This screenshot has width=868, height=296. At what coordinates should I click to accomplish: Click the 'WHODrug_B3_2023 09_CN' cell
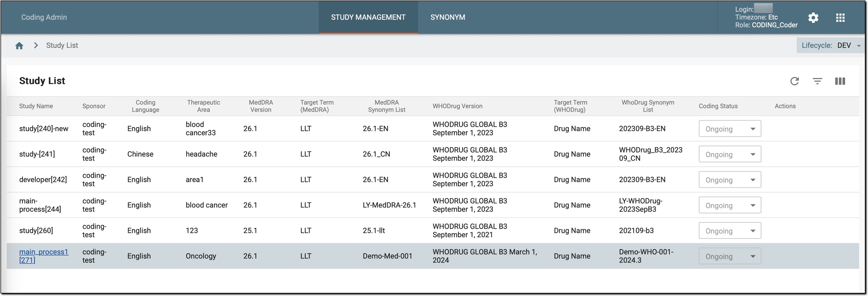click(x=651, y=154)
